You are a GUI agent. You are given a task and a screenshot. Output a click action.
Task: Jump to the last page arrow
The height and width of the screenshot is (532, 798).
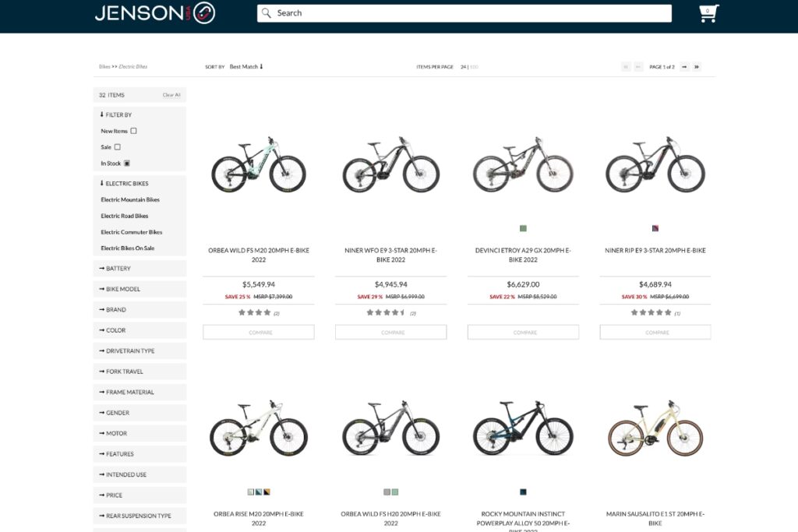pos(697,67)
